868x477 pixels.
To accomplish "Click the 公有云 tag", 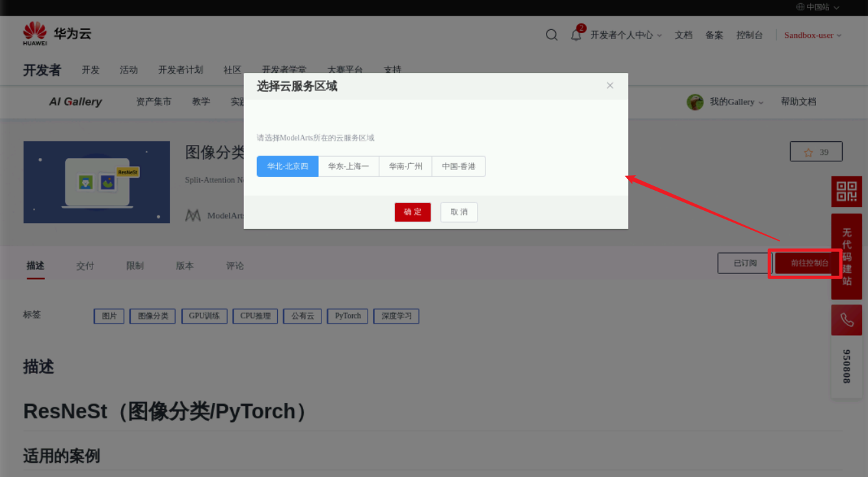I will pos(303,316).
